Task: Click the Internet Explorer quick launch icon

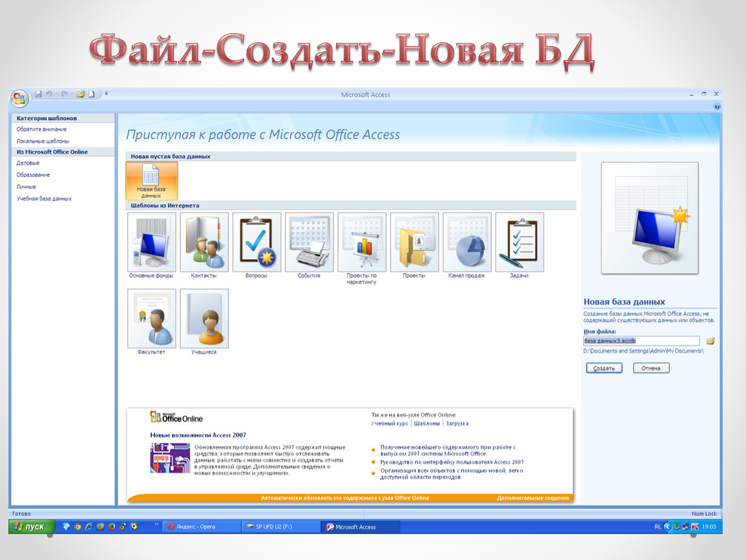Action: (88, 527)
